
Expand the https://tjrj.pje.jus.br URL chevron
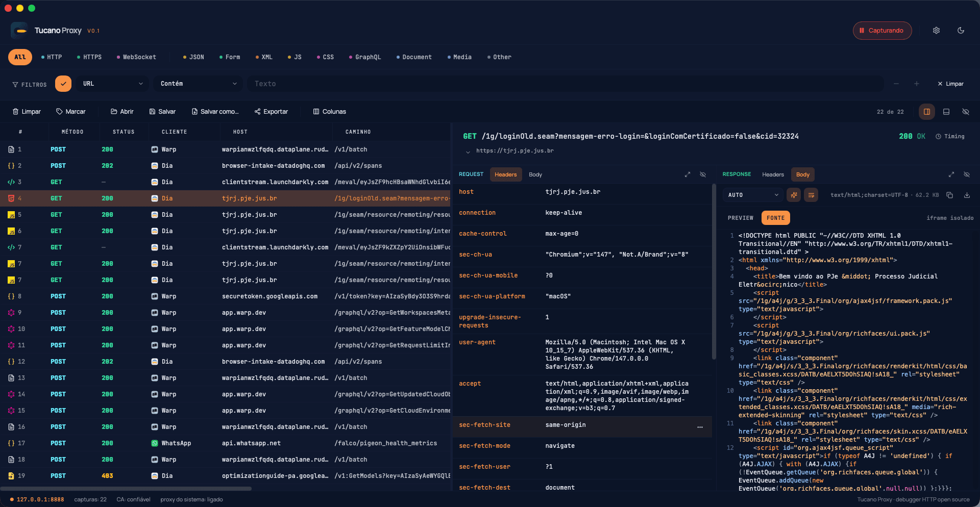[x=468, y=151]
